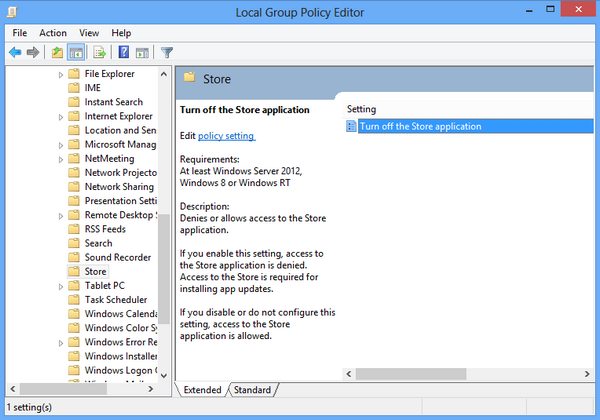
Task: Click the policy setting icon beside Turn off the Store application
Action: pos(351,126)
